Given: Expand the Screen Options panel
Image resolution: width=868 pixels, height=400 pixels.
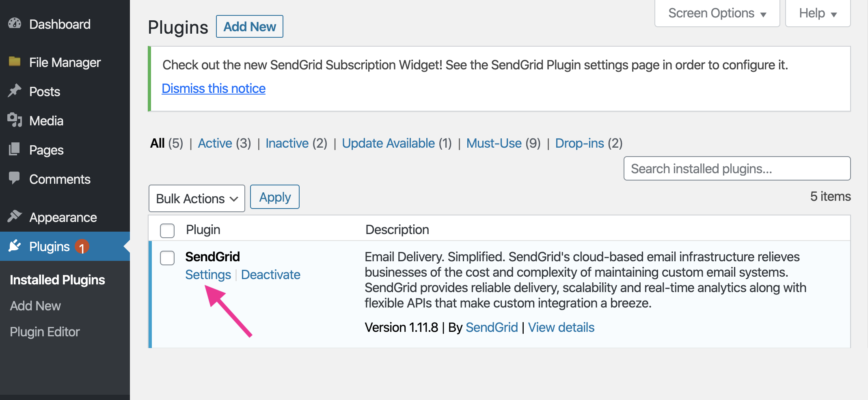Looking at the screenshot, I should [717, 13].
